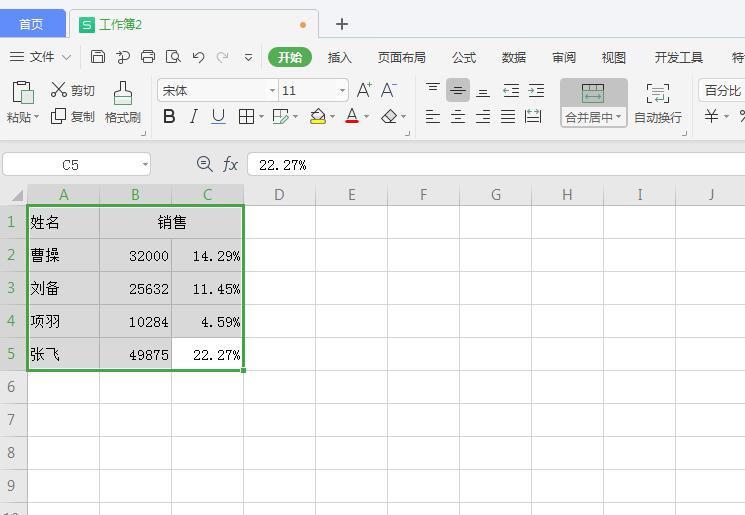This screenshot has height=515, width=745.
Task: Toggle Italic formatting
Action: tap(193, 116)
